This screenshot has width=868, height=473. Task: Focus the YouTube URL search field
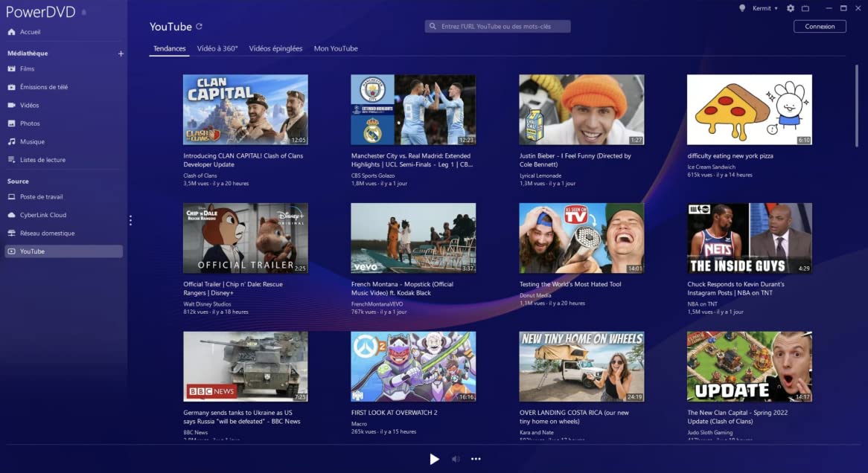(x=498, y=26)
